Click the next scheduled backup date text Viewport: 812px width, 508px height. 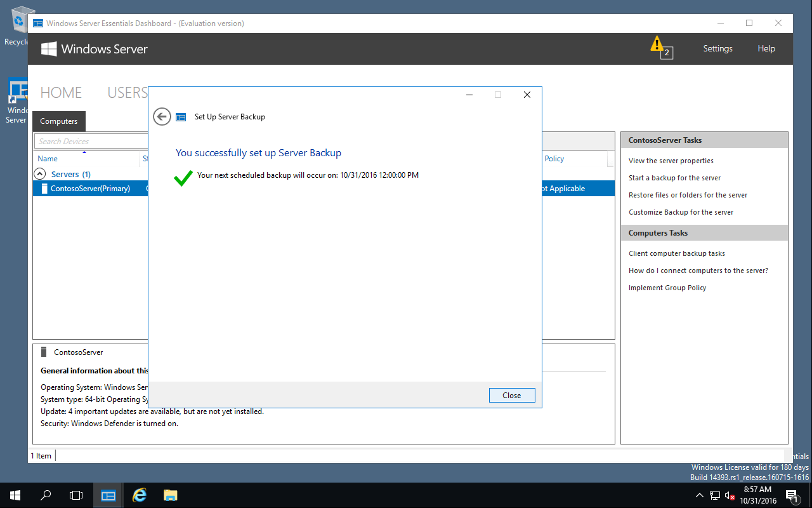308,175
